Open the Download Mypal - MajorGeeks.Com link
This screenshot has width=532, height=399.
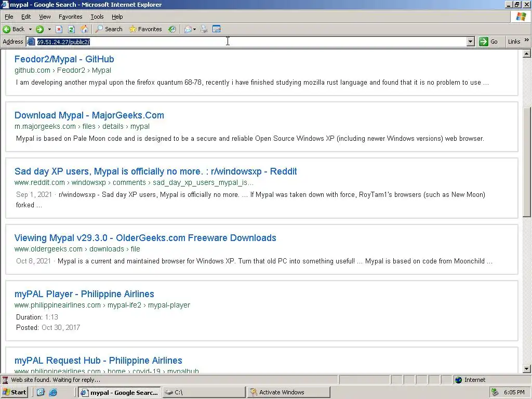tap(89, 115)
